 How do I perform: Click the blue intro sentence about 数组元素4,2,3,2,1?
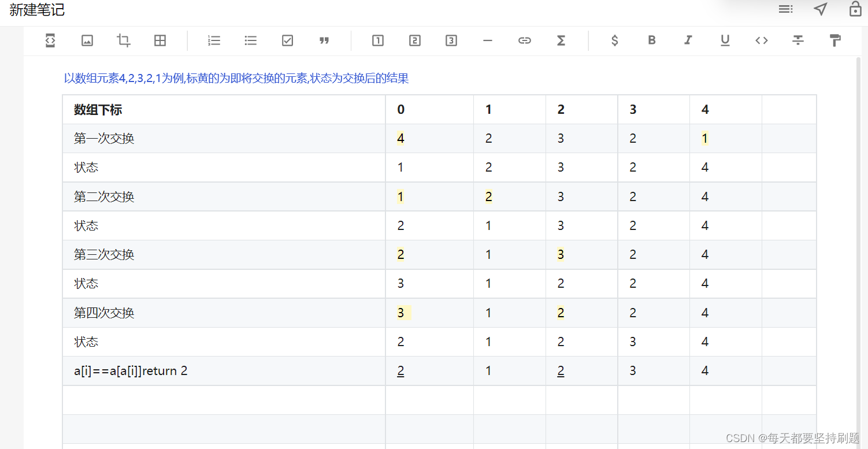click(x=236, y=78)
